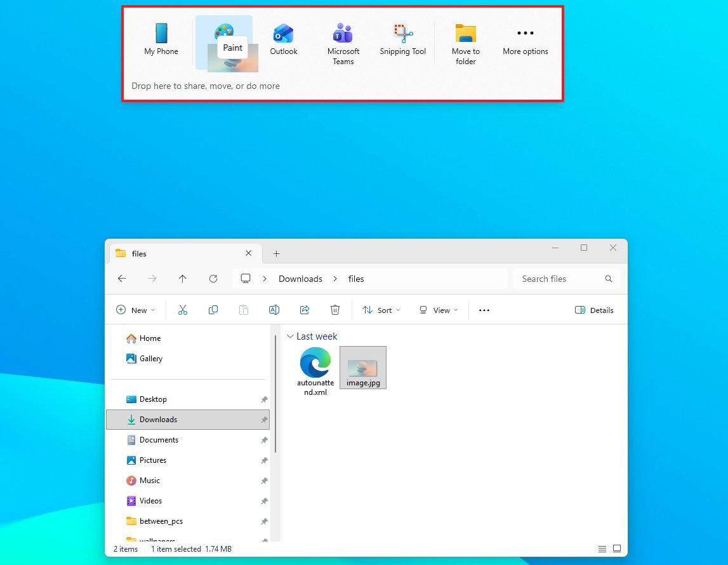The image size is (728, 565).
Task: Open the Sort options menu
Action: (x=381, y=310)
